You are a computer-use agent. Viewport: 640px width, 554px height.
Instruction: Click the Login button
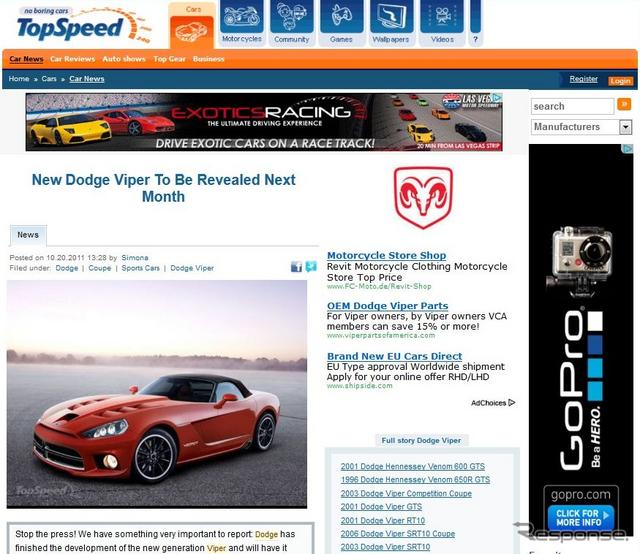coord(620,81)
